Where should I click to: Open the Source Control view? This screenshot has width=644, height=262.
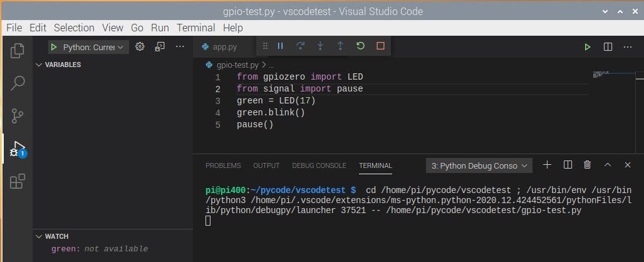point(17,116)
